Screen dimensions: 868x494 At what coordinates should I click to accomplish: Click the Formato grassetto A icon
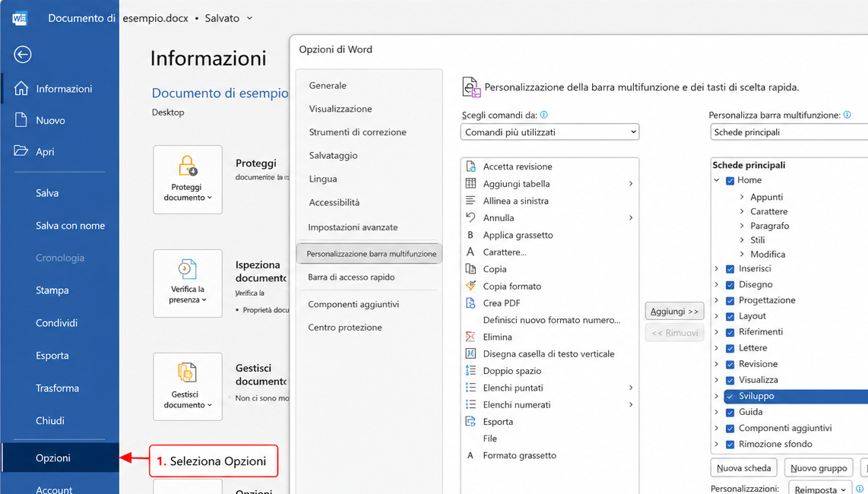[470, 455]
